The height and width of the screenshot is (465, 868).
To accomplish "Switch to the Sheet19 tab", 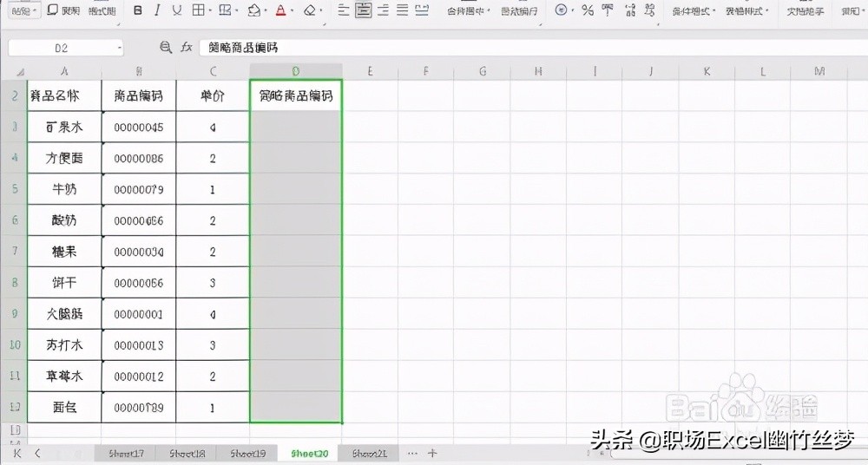I will point(248,454).
